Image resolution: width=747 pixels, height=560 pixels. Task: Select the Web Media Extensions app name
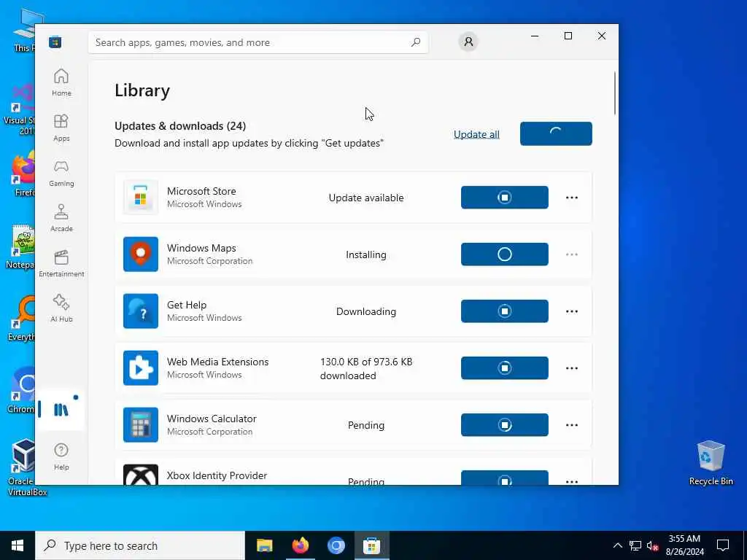pyautogui.click(x=217, y=362)
